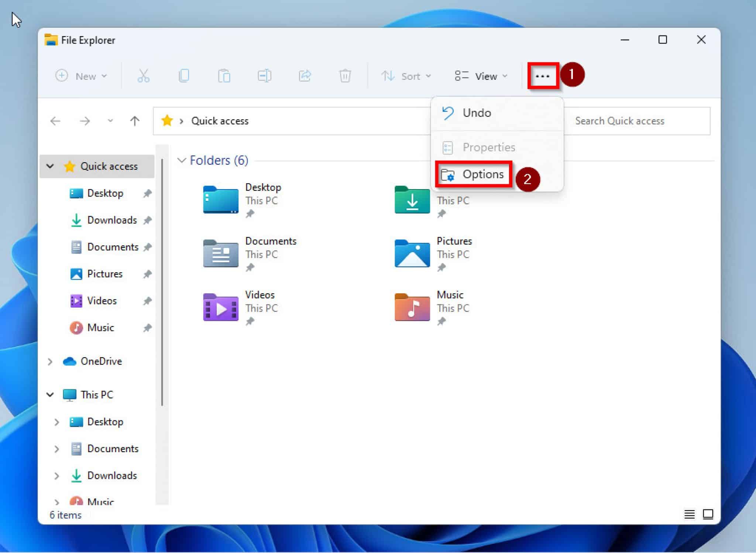Click the navigation Up arrow
Viewport: 756px width, 553px height.
click(135, 121)
